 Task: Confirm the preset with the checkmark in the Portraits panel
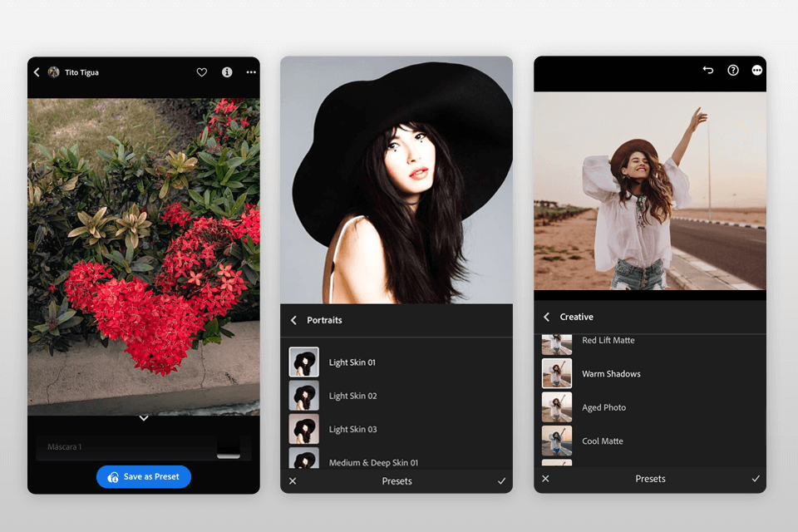(502, 481)
